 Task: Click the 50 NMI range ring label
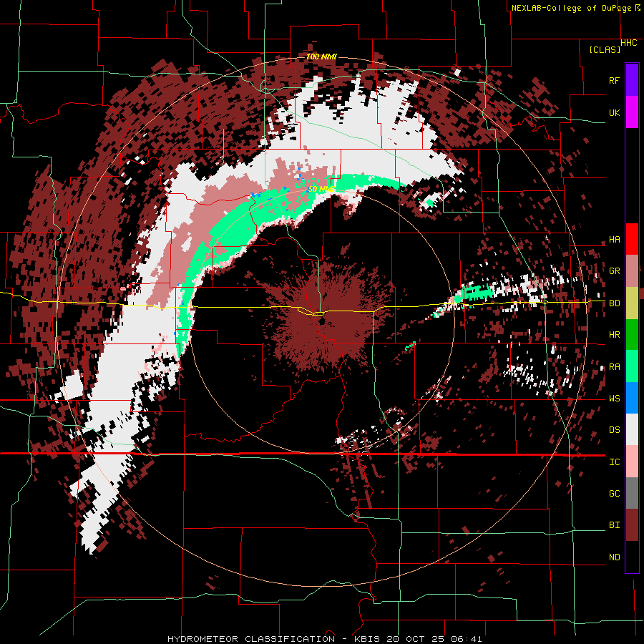pos(321,189)
